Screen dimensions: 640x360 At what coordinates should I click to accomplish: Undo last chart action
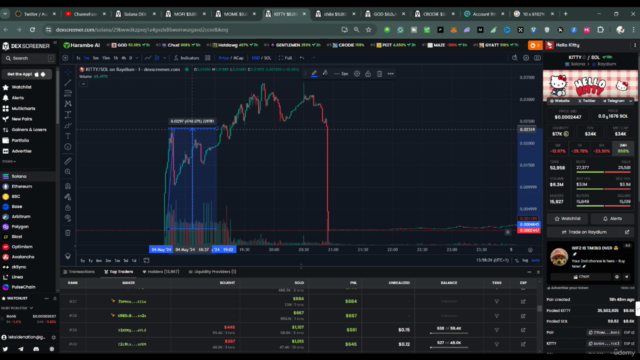(x=302, y=58)
